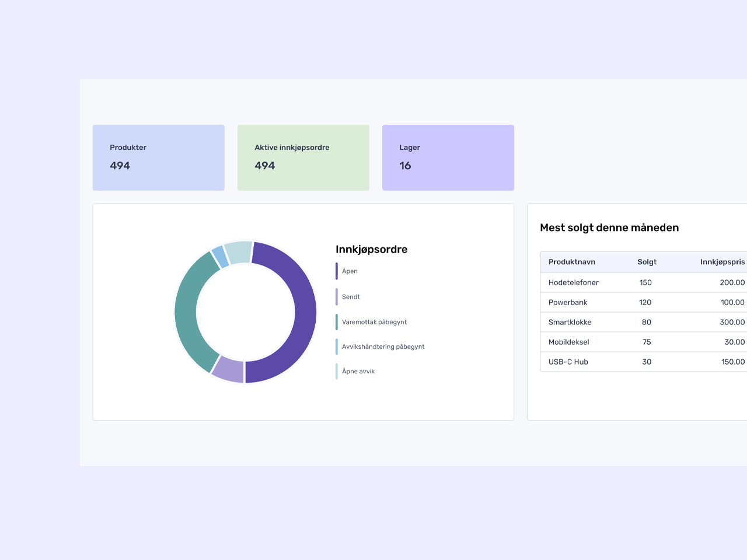Hide Avvikshåndtering påbegynt series in legend
Screen dimensions: 747x560
coord(383,346)
